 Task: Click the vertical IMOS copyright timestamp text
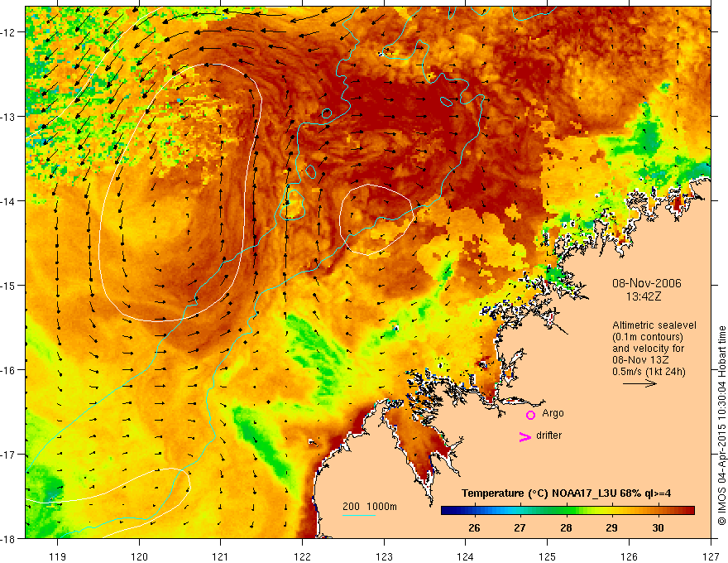(721, 426)
